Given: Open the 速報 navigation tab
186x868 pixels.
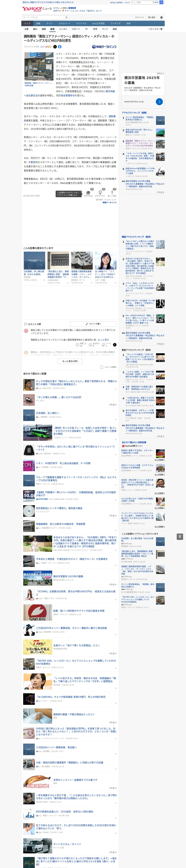Looking at the screenshot, I should pyautogui.click(x=38, y=23).
